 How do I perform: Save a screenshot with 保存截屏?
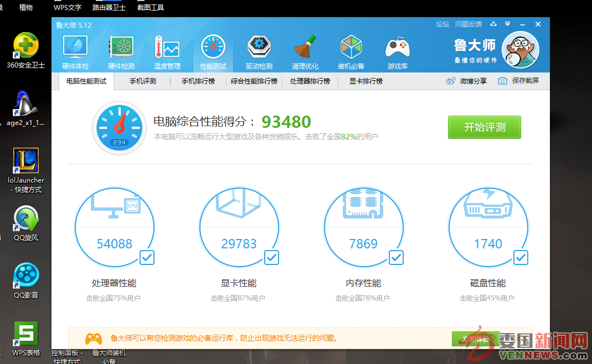(525, 81)
